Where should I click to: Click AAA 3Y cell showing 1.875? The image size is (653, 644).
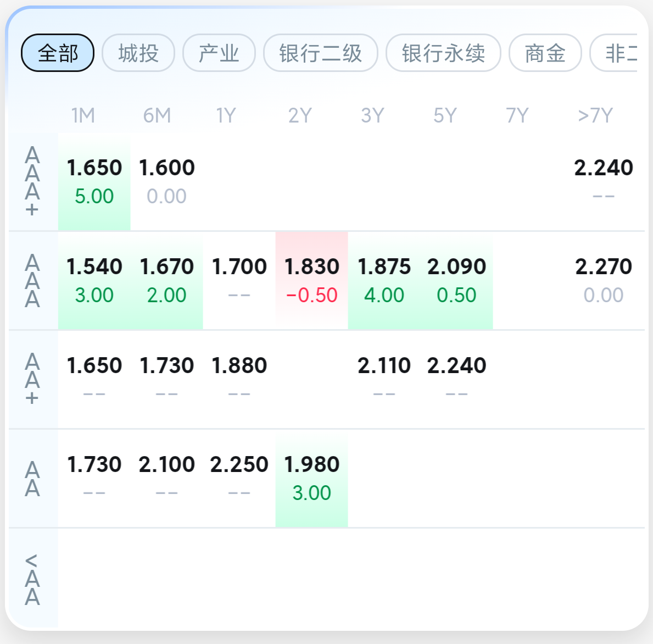tap(384, 280)
